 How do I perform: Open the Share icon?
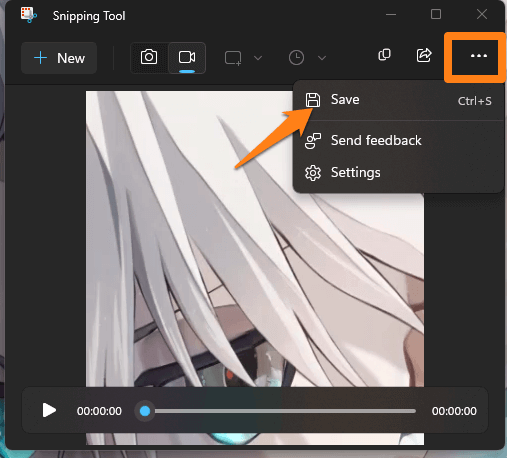pyautogui.click(x=424, y=55)
